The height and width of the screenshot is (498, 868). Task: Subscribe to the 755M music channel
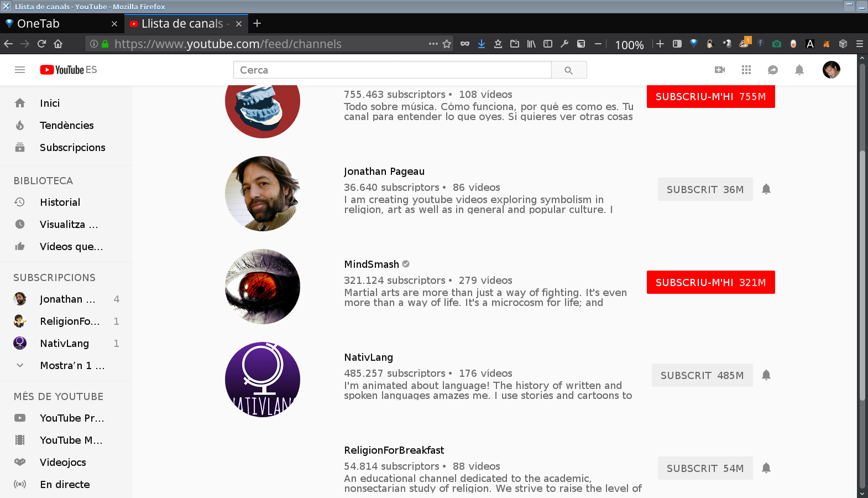click(x=711, y=96)
